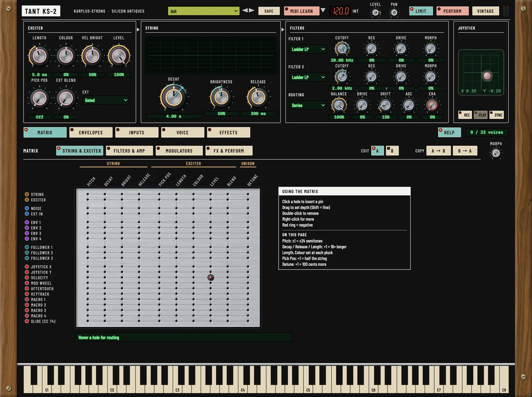This screenshot has height=397, width=532.
Task: Click the STRING source dot in matrix list
Action: [27, 194]
